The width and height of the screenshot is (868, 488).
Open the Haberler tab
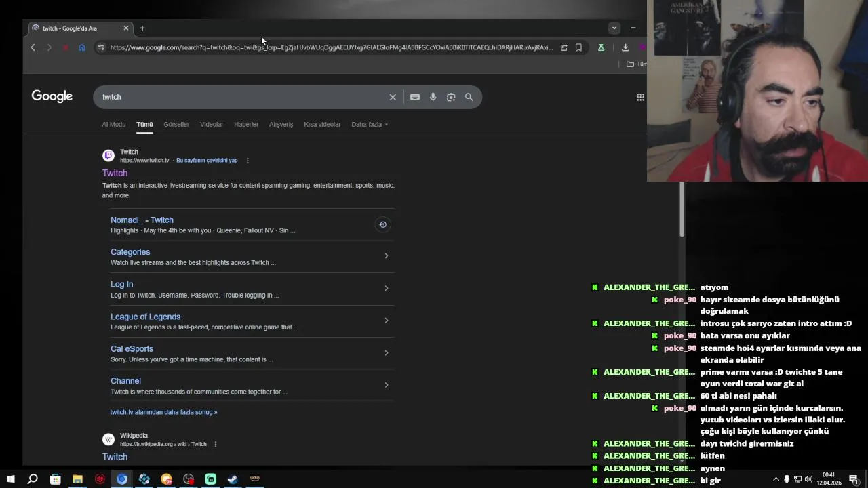[x=246, y=124]
